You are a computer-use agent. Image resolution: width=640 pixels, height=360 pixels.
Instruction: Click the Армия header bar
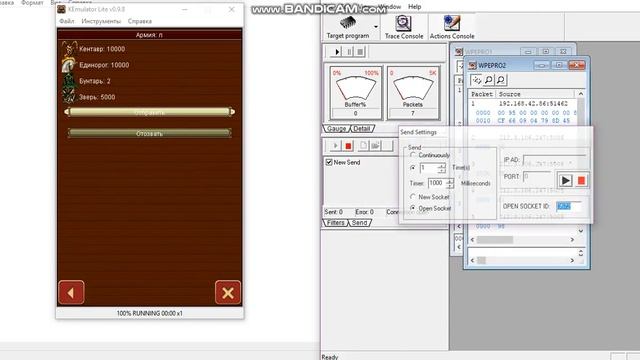149,35
